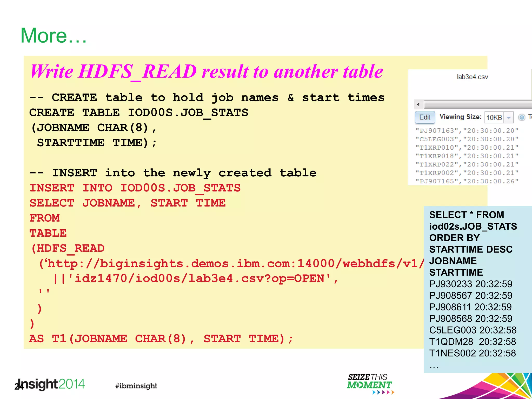This screenshot has height=399, width=532.
Task: Click the (HDFS_READ line
Action: pos(68,249)
